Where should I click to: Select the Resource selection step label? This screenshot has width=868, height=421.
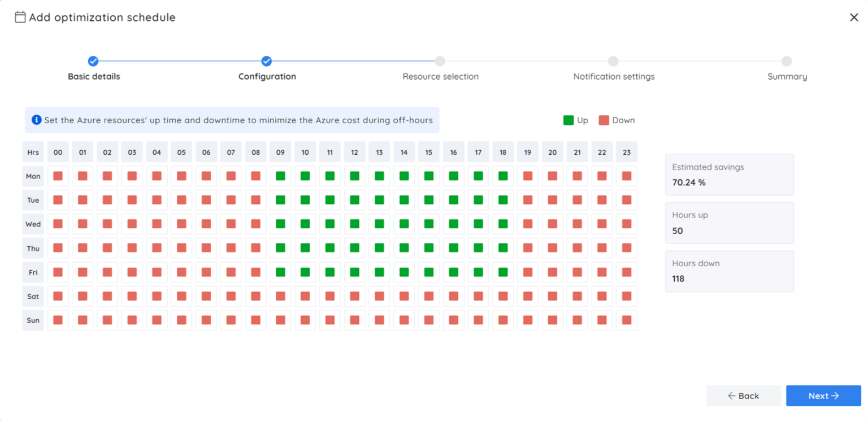[440, 76]
